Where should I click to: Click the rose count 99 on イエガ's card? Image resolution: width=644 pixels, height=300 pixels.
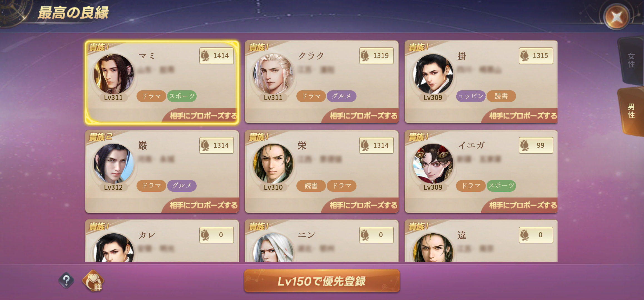[536, 145]
